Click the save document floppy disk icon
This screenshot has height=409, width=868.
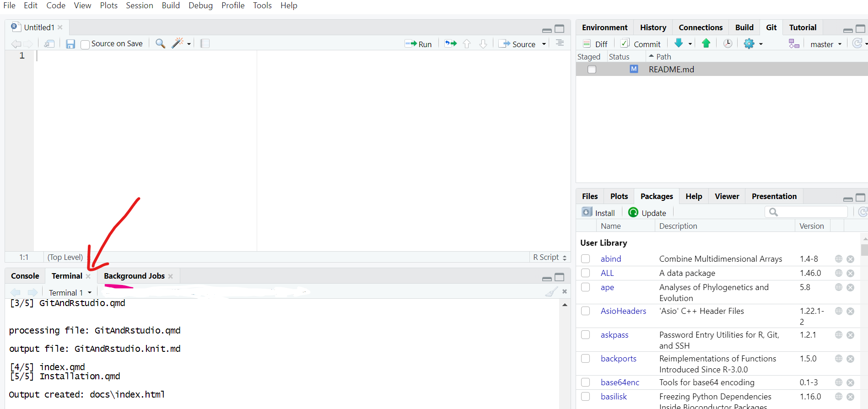(x=70, y=44)
